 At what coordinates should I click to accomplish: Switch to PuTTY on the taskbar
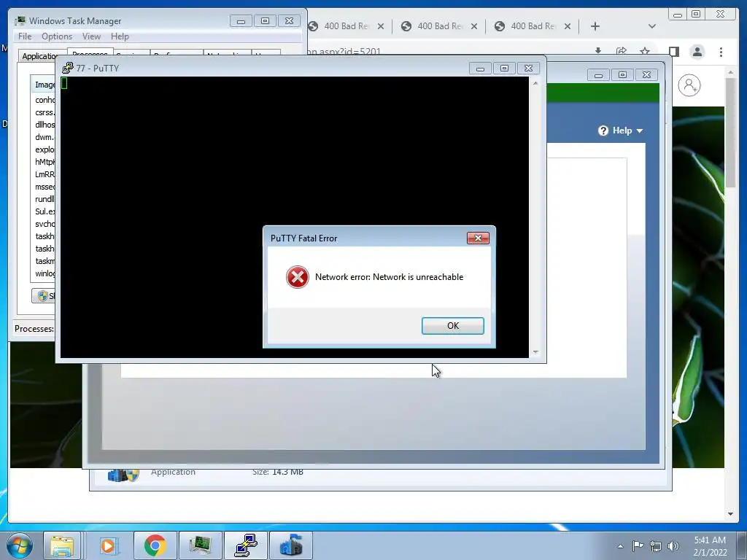point(245,545)
